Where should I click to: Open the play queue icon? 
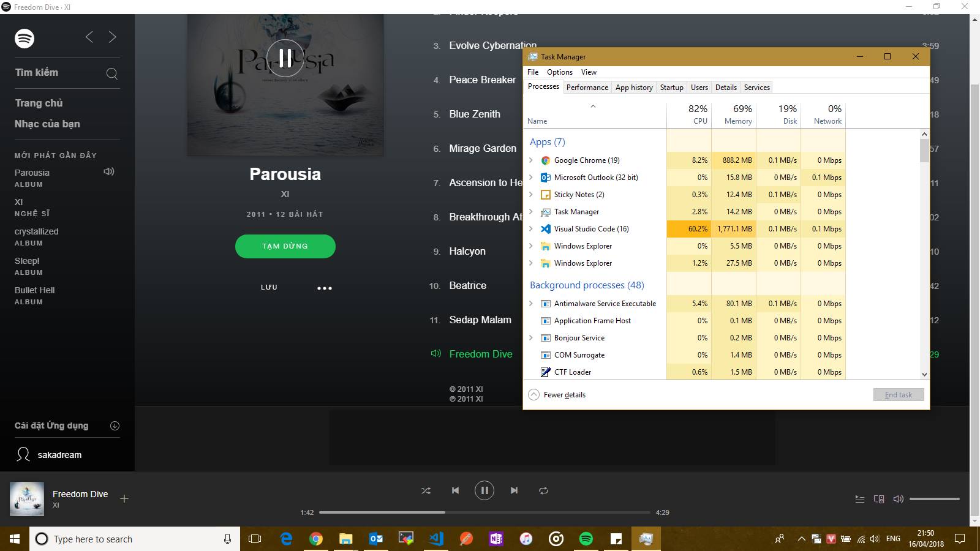[x=860, y=499]
